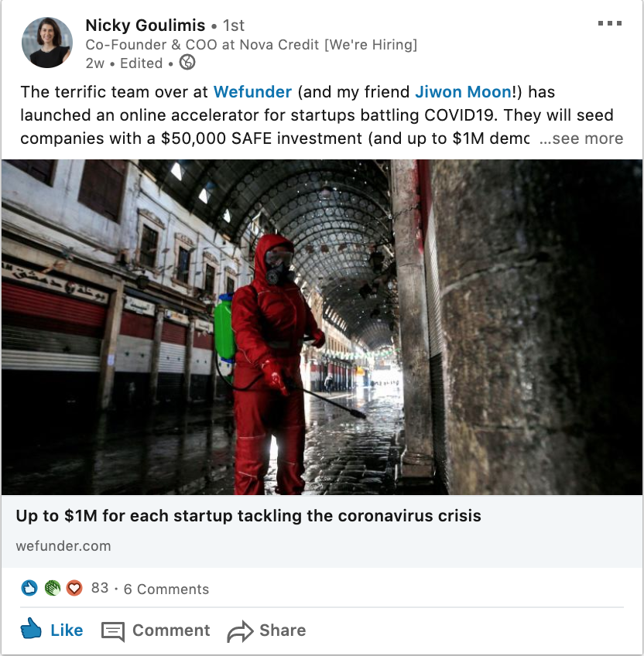Open Jiwon Moon's profile link
The height and width of the screenshot is (656, 644).
[x=463, y=92]
